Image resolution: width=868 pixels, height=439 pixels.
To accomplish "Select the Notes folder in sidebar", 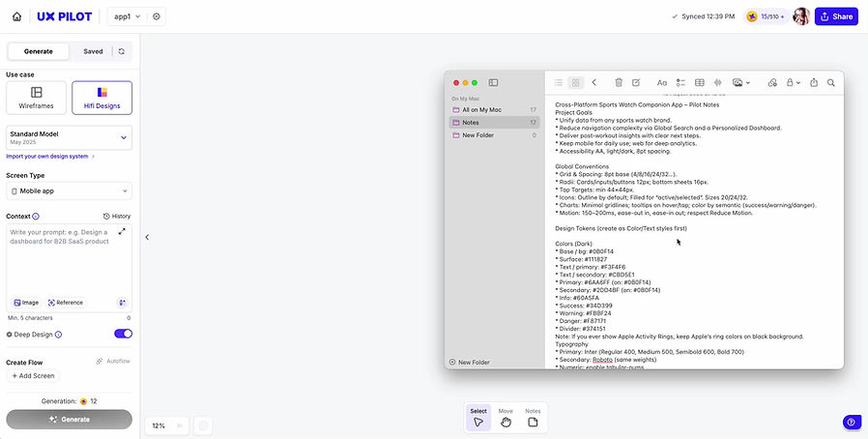I will [x=494, y=123].
